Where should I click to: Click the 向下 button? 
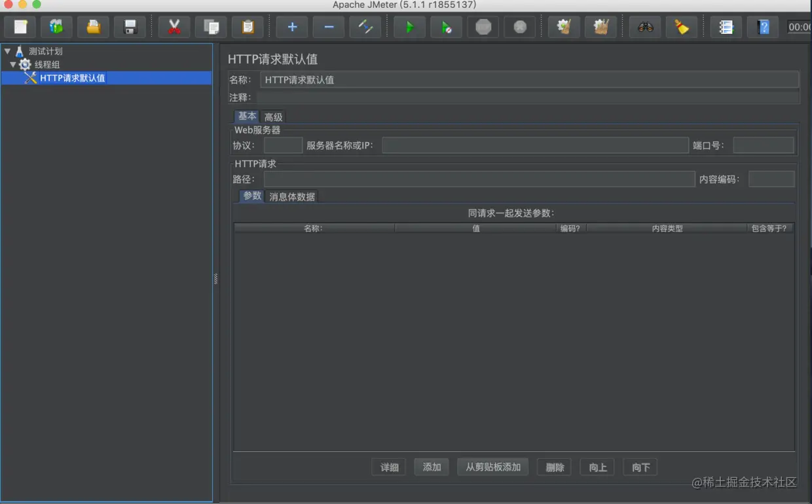[640, 467]
